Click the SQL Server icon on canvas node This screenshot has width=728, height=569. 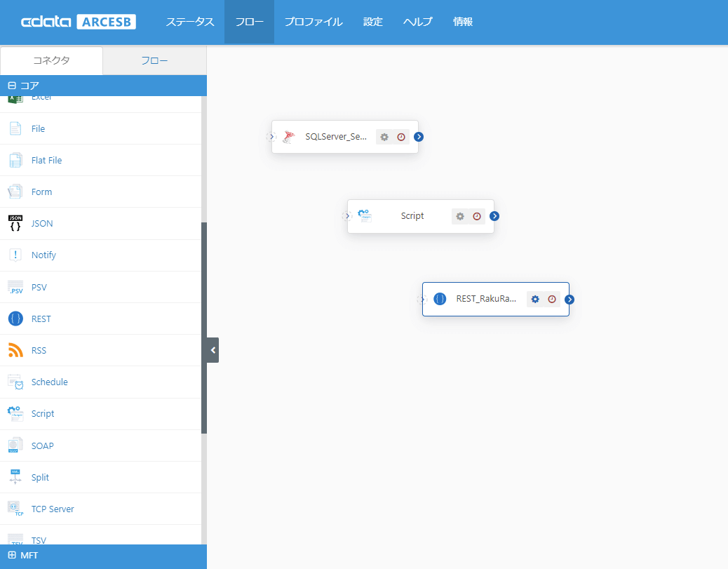[288, 137]
